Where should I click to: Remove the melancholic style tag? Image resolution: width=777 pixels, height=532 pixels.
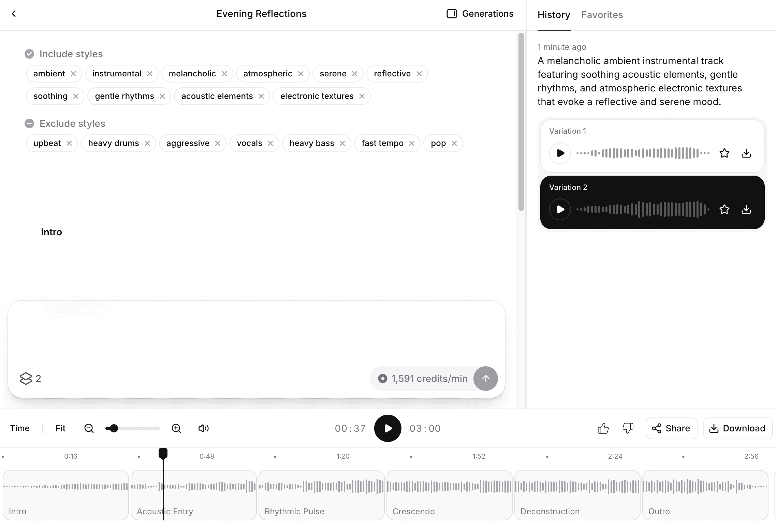point(224,74)
